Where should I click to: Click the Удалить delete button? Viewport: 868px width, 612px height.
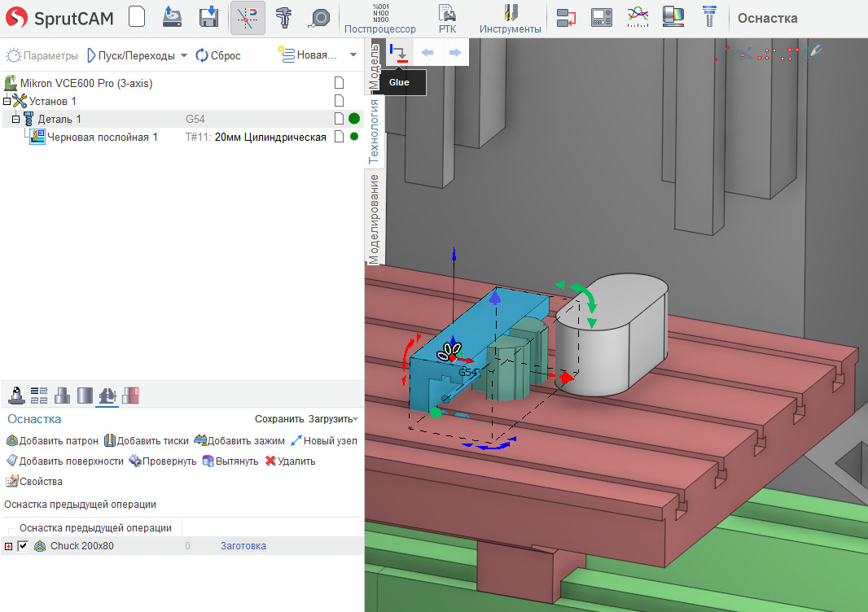(x=290, y=461)
